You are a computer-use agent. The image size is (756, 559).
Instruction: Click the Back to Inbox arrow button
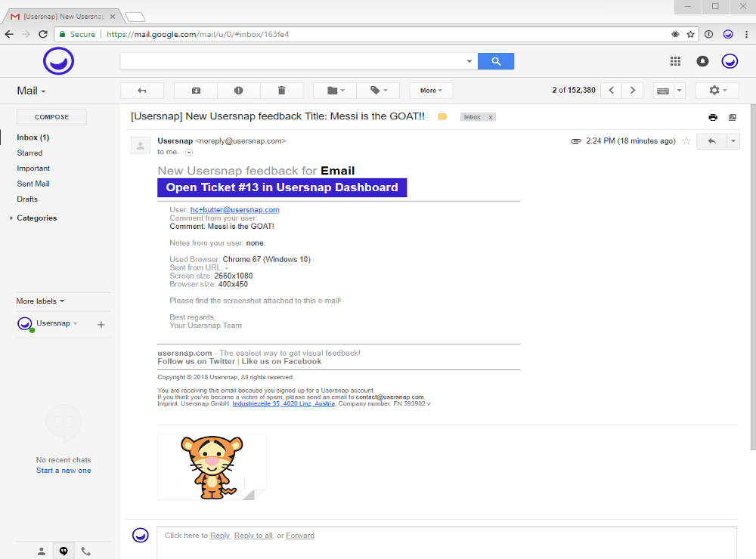[x=142, y=91]
